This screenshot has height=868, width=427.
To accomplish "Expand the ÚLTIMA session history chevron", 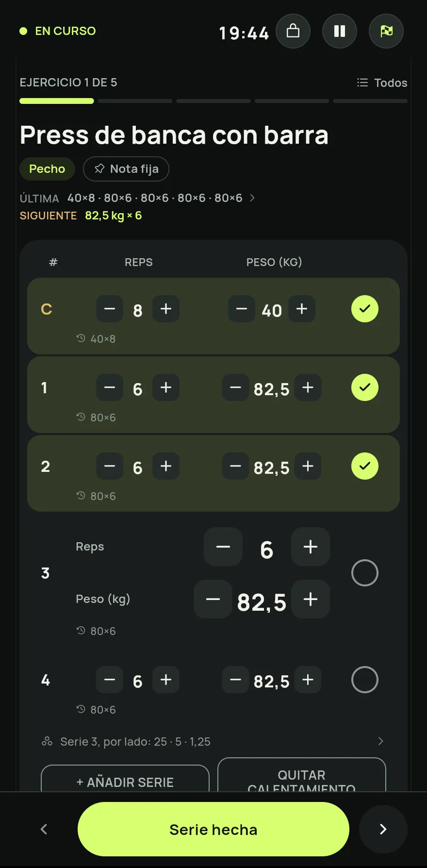I will coord(252,198).
